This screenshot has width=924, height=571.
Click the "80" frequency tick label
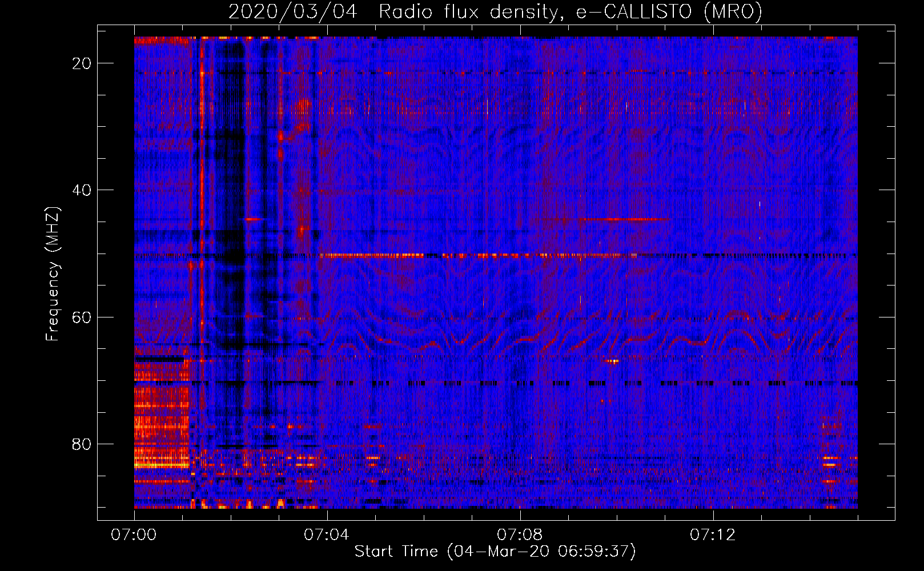[82, 444]
